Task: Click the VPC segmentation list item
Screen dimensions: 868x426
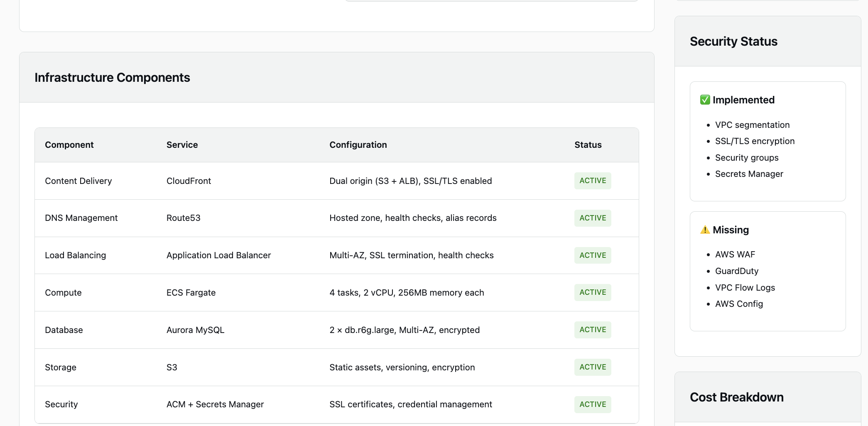Action: pos(752,125)
